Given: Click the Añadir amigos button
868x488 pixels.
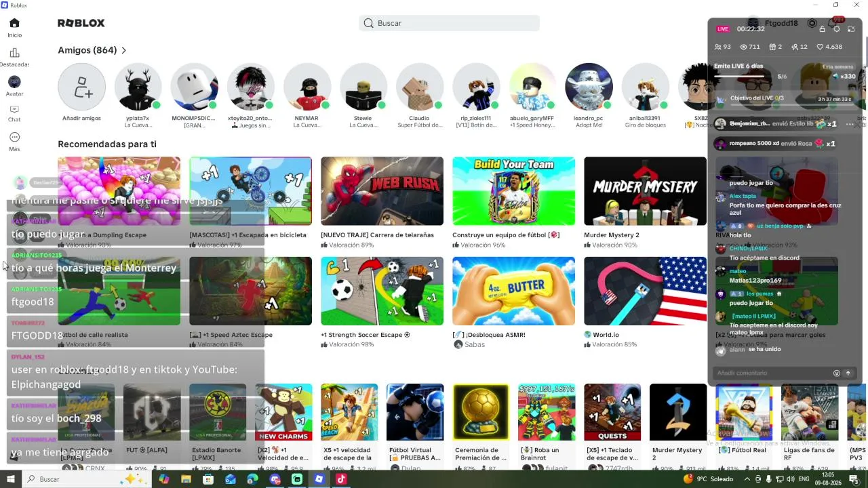Looking at the screenshot, I should coord(81,87).
